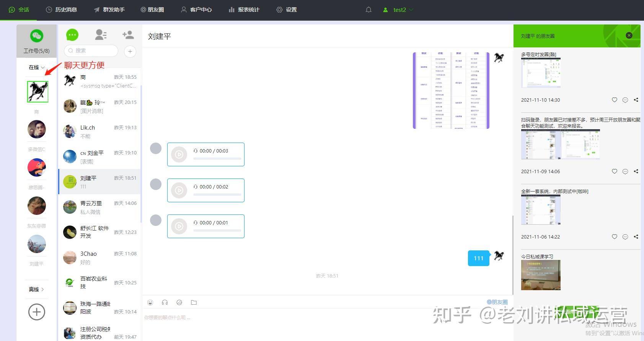Play the 00:01 voice message
The height and width of the screenshot is (341, 644).
click(179, 226)
